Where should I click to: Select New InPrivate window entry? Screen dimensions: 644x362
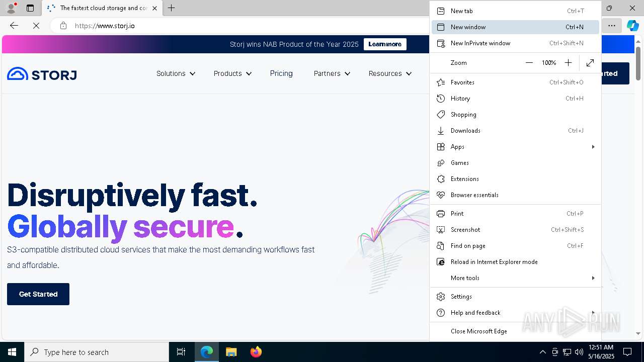(x=515, y=43)
